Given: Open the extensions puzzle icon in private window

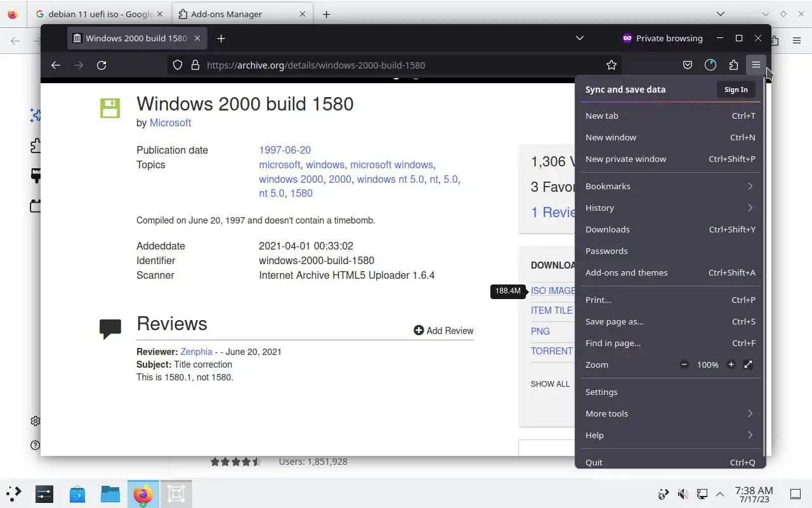Looking at the screenshot, I should (733, 65).
